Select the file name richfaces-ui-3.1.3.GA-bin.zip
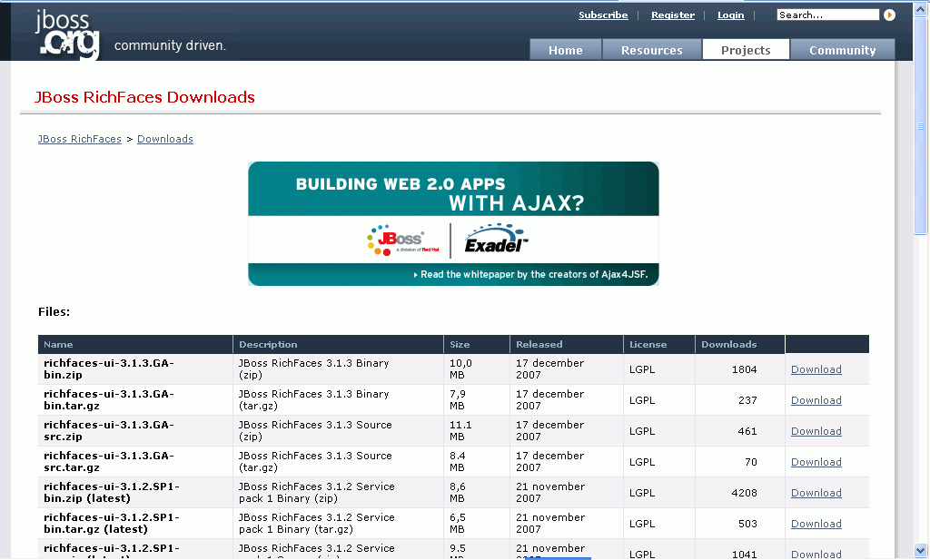 (x=109, y=368)
